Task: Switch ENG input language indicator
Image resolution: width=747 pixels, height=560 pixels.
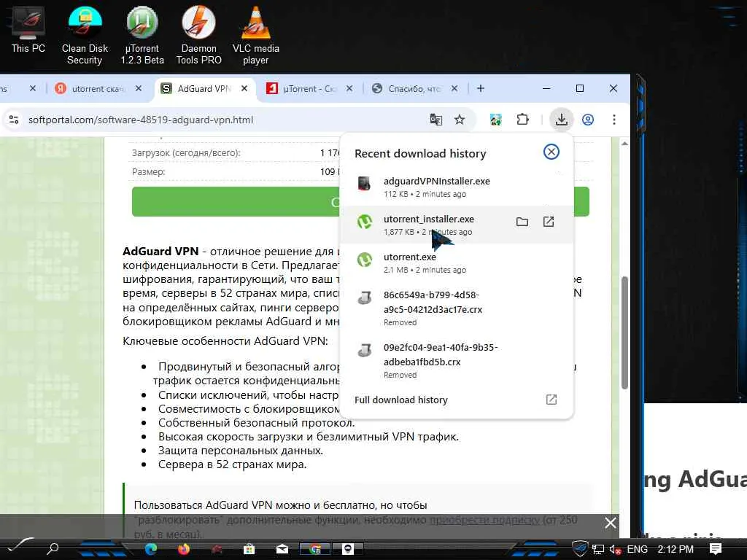Action: point(638,550)
